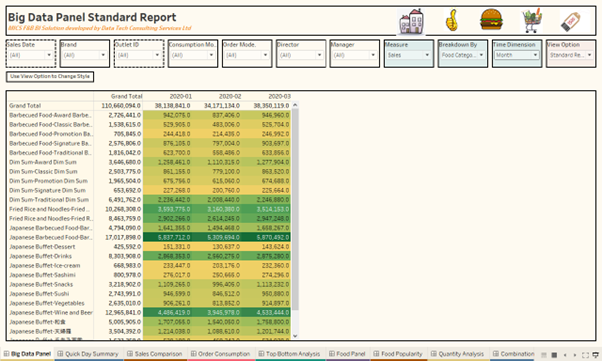602x361 pixels.
Task: Open the View Option dropdown
Action: [x=571, y=55]
